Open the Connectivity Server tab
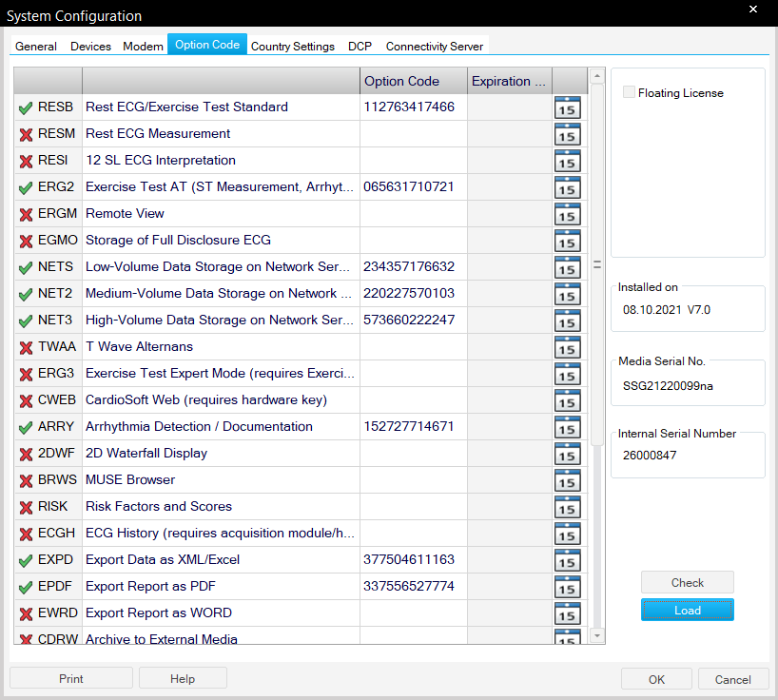The image size is (778, 700). [434, 47]
